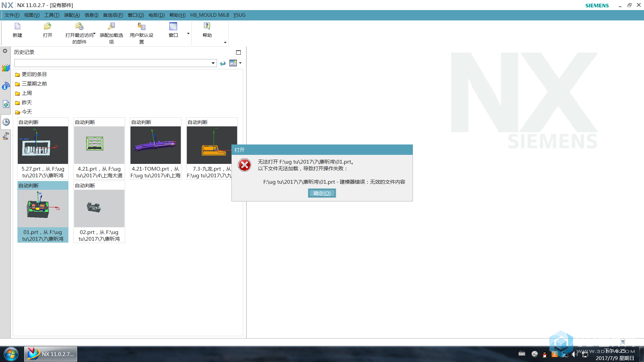Click the Java orange tray icon

tap(554, 354)
